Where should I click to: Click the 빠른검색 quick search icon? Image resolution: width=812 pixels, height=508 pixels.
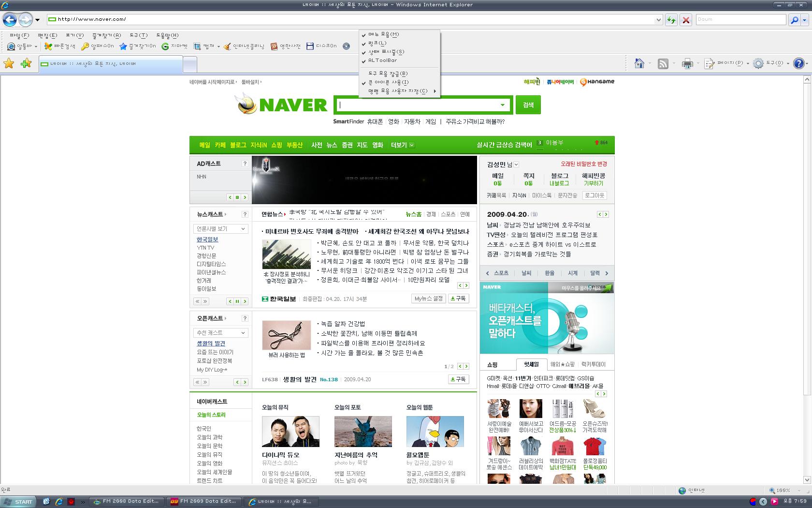[x=59, y=46]
